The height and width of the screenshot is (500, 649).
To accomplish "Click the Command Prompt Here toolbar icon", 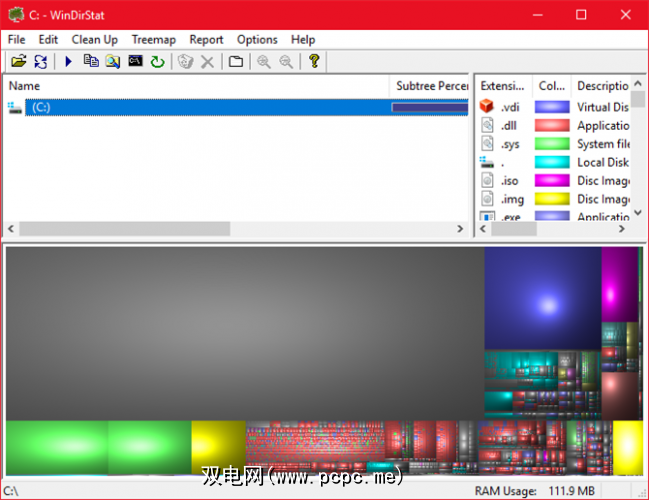I will [x=135, y=61].
